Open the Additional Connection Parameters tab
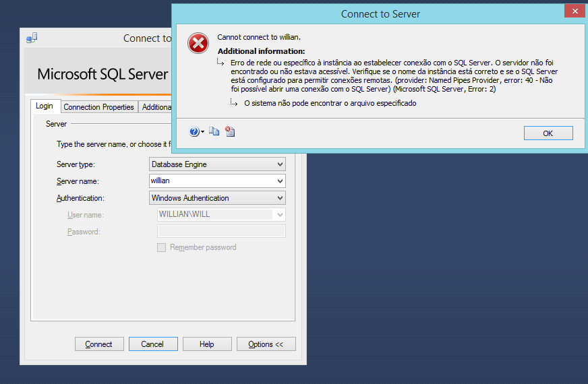This screenshot has width=588, height=384. point(155,107)
